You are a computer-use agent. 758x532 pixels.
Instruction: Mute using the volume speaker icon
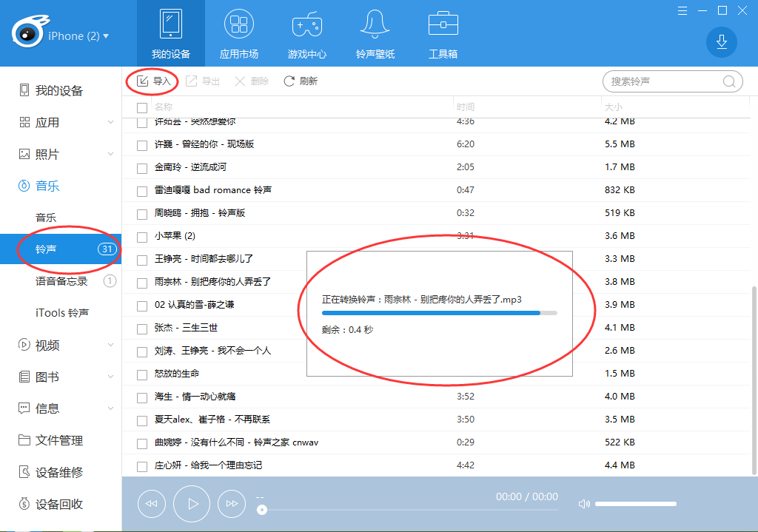click(584, 504)
